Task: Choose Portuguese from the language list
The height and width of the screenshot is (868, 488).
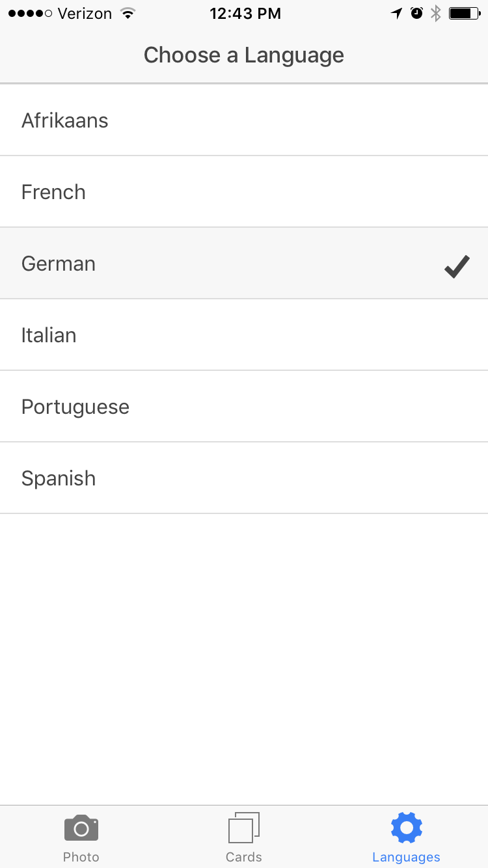Action: click(x=244, y=407)
